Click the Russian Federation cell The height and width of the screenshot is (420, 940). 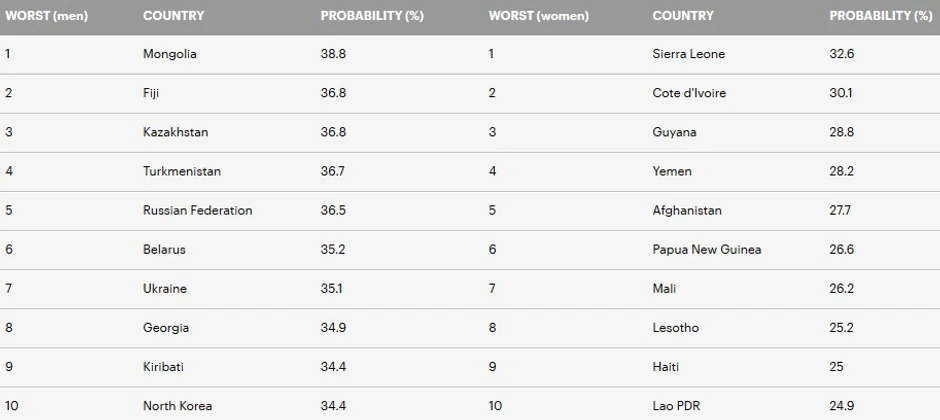197,211
